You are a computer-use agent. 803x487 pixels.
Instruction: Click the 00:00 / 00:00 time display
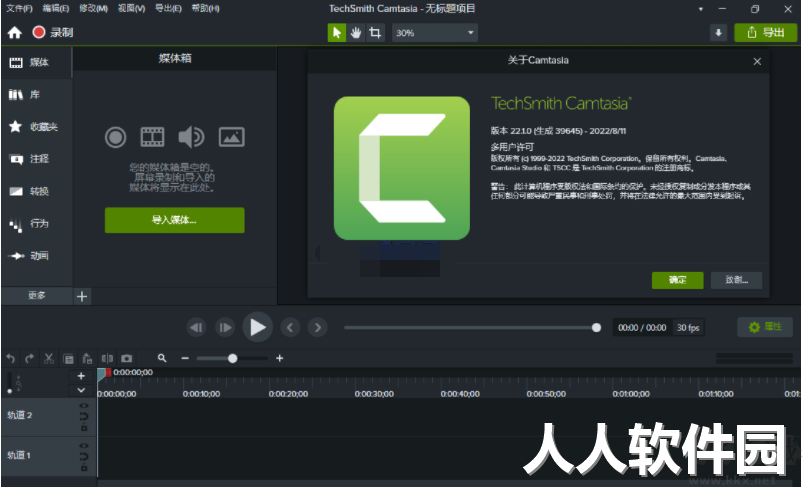tap(642, 328)
